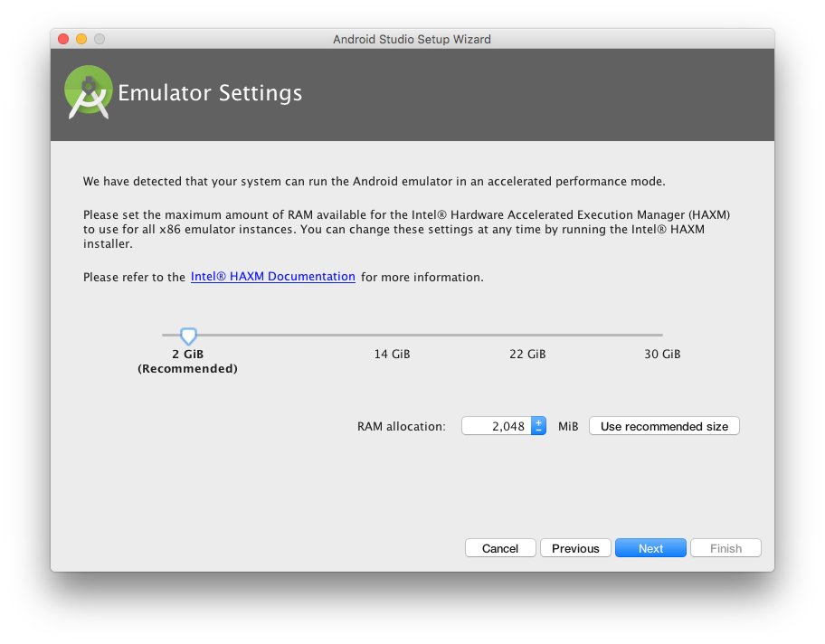Click the 14 GiB slider label
The image size is (825, 644).
(x=392, y=355)
